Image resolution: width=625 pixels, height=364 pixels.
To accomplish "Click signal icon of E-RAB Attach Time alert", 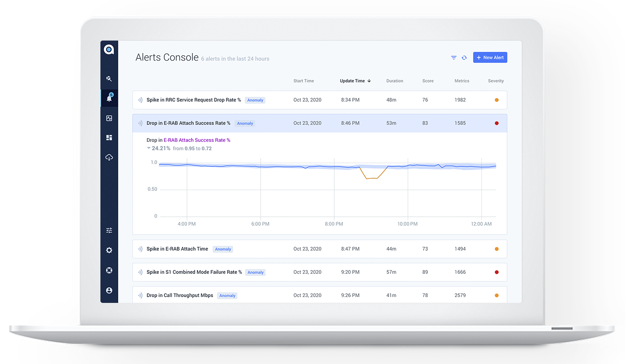I will coord(140,249).
